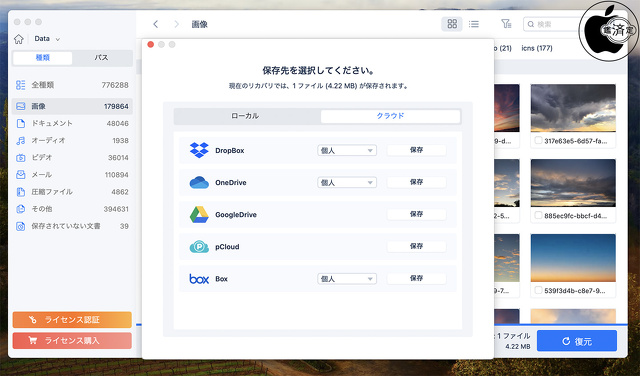Click 保存 for Box

[416, 278]
